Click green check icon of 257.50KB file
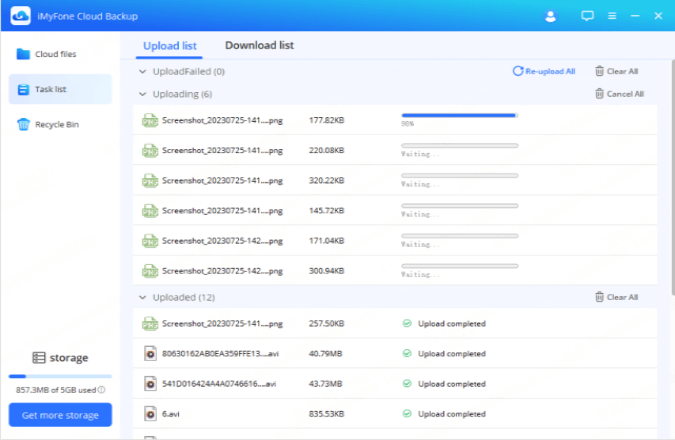Screen dimensions: 675x440 tap(407, 323)
